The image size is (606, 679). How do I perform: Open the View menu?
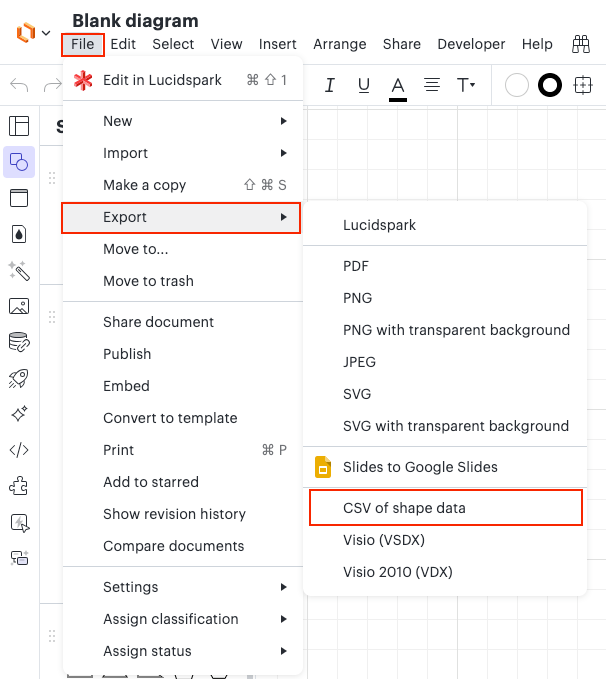227,45
